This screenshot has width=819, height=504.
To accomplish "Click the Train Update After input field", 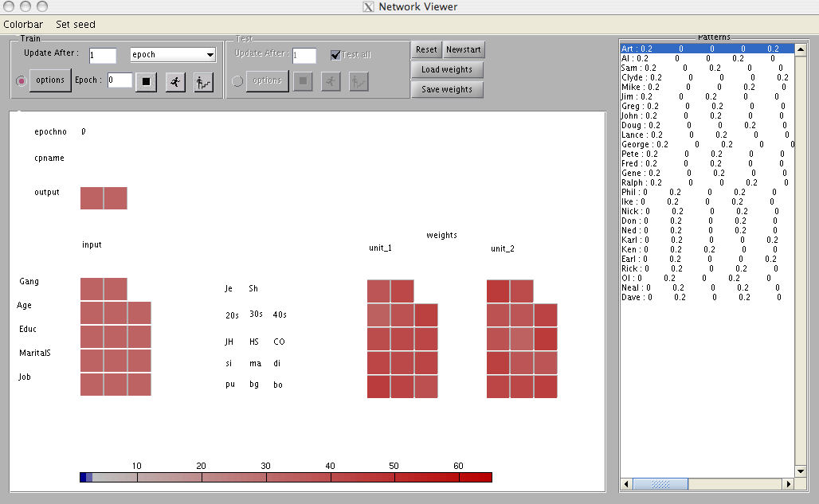I will (x=103, y=55).
